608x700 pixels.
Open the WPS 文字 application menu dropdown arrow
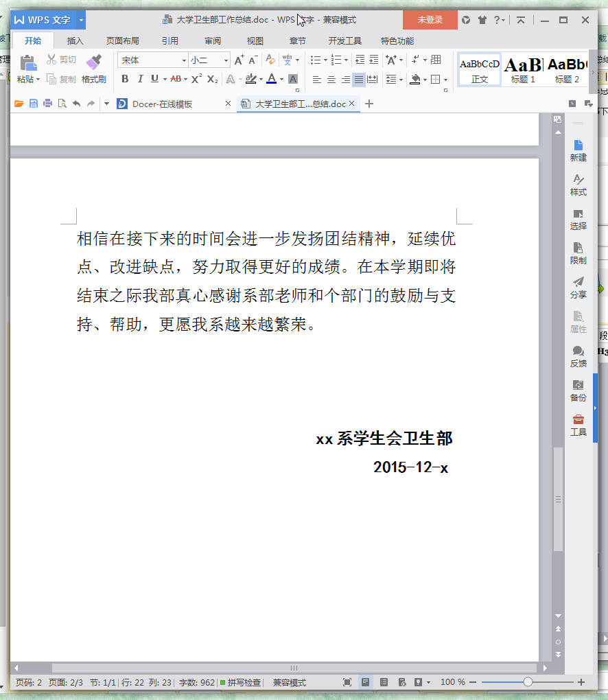click(x=82, y=20)
